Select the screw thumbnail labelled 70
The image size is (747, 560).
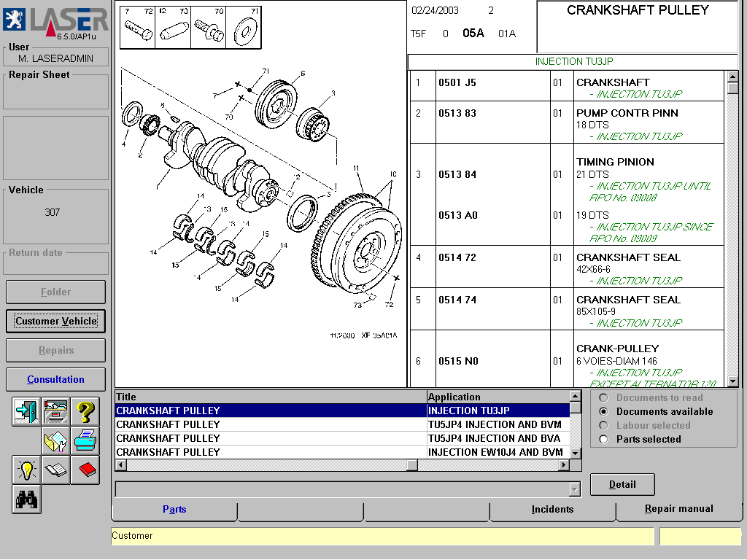(x=208, y=28)
